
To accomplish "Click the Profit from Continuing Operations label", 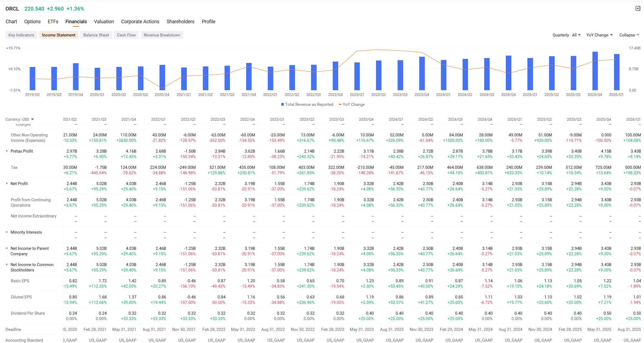I will pos(31,203).
